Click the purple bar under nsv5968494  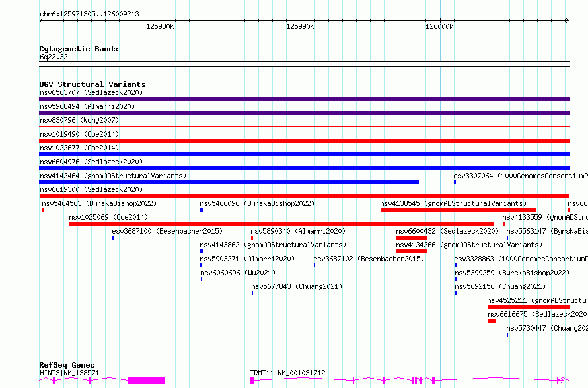pyautogui.click(x=304, y=113)
